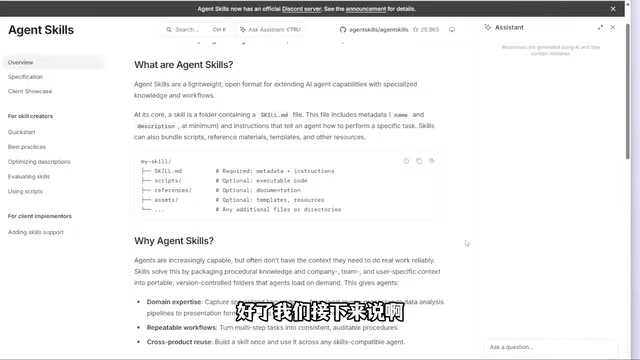Focus the Search input field
The image size is (640, 360).
pyautogui.click(x=196, y=29)
